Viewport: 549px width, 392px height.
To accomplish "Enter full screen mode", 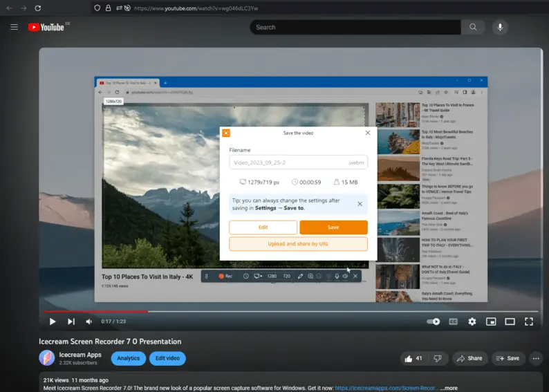I will coord(529,321).
